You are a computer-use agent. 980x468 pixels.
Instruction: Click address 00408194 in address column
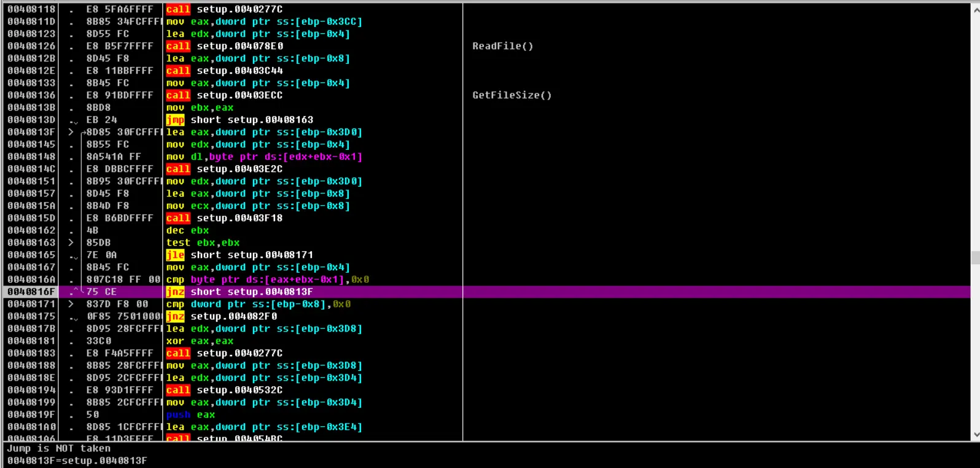[31, 390]
